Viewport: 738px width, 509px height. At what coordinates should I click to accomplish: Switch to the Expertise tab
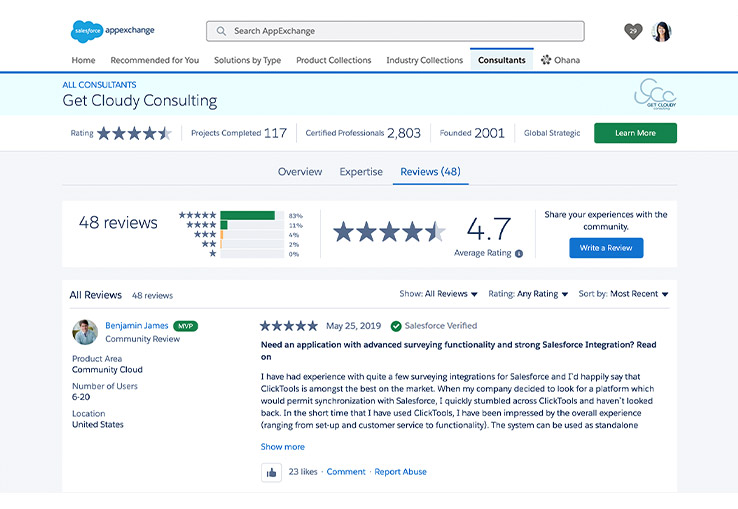(x=361, y=172)
